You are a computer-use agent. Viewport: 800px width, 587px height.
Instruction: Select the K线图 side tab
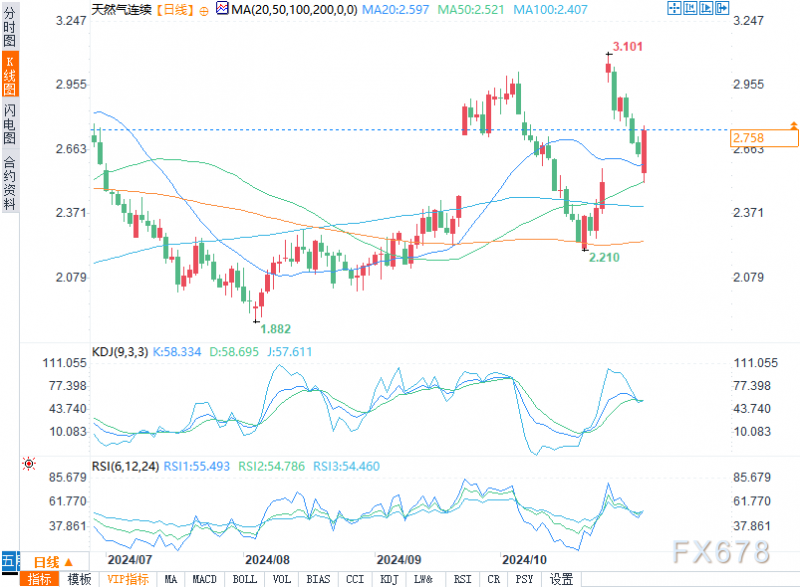tap(10, 75)
